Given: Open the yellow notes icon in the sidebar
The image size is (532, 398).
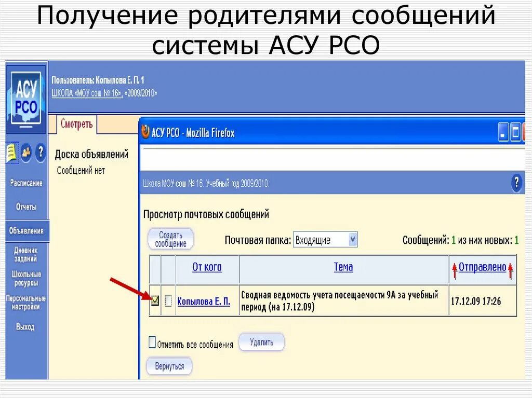Looking at the screenshot, I should point(12,153).
